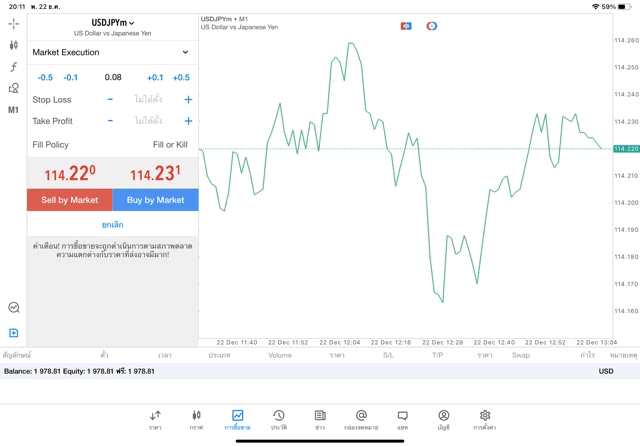
Task: Increase volume by 0.1
Action: (155, 77)
